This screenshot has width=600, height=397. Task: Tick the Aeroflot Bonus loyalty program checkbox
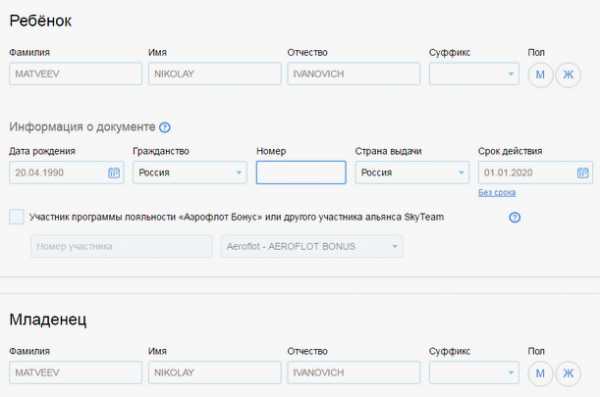point(16,217)
